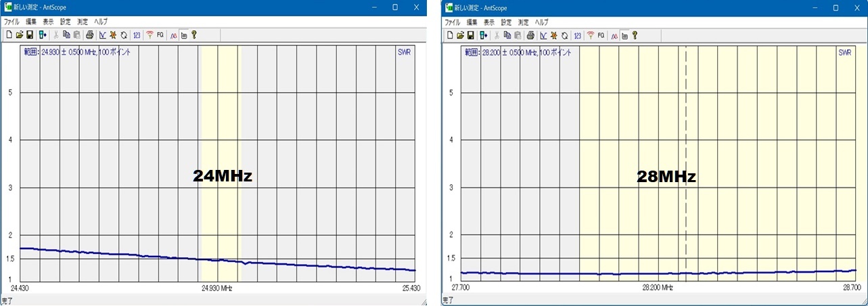Open the 設定 menu in the 24.930 MHz window
Image resolution: width=868 pixels, height=306 pixels.
click(x=65, y=22)
